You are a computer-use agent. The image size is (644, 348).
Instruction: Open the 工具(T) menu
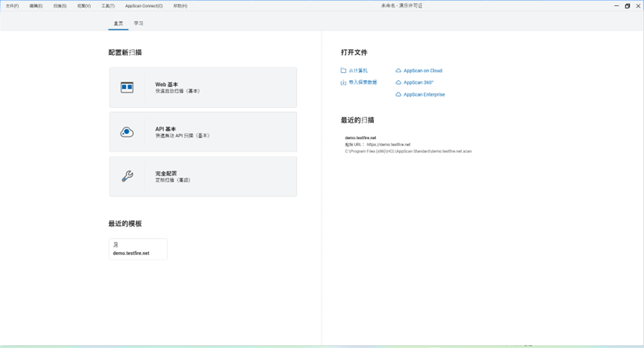coord(108,6)
